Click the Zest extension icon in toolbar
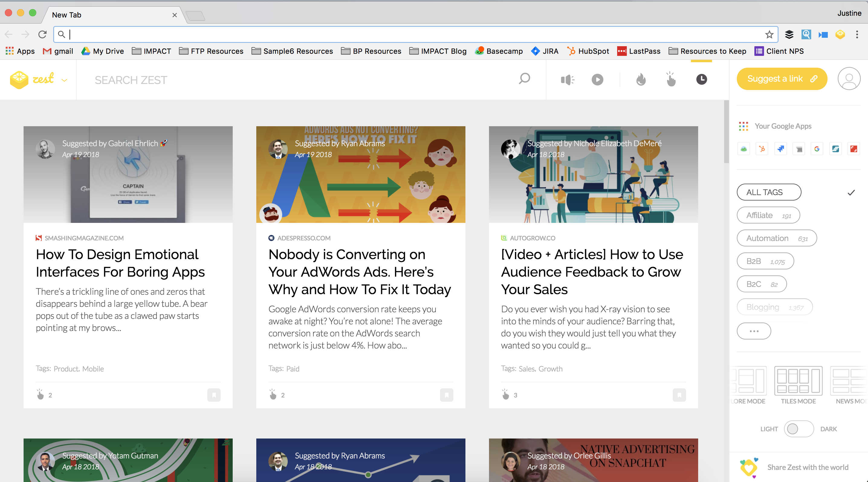Viewport: 868px width, 482px height. click(840, 34)
